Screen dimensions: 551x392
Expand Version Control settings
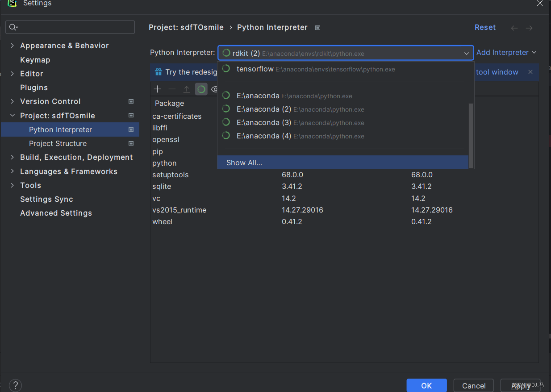tap(12, 101)
